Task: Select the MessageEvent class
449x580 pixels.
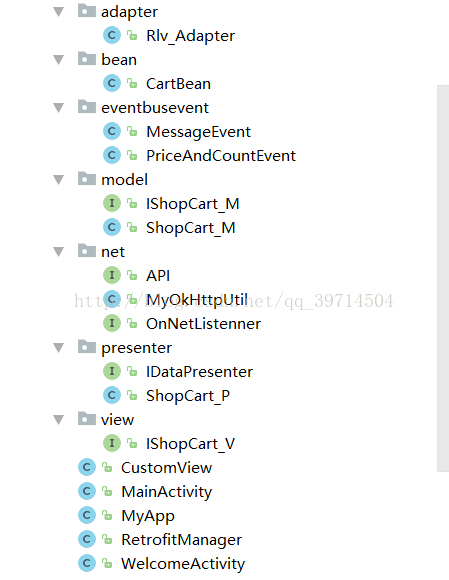Action: [x=198, y=132]
